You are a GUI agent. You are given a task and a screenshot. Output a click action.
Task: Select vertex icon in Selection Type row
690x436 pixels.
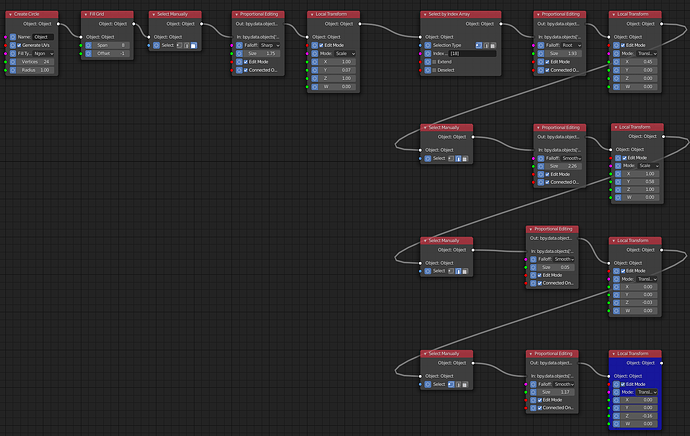point(479,45)
